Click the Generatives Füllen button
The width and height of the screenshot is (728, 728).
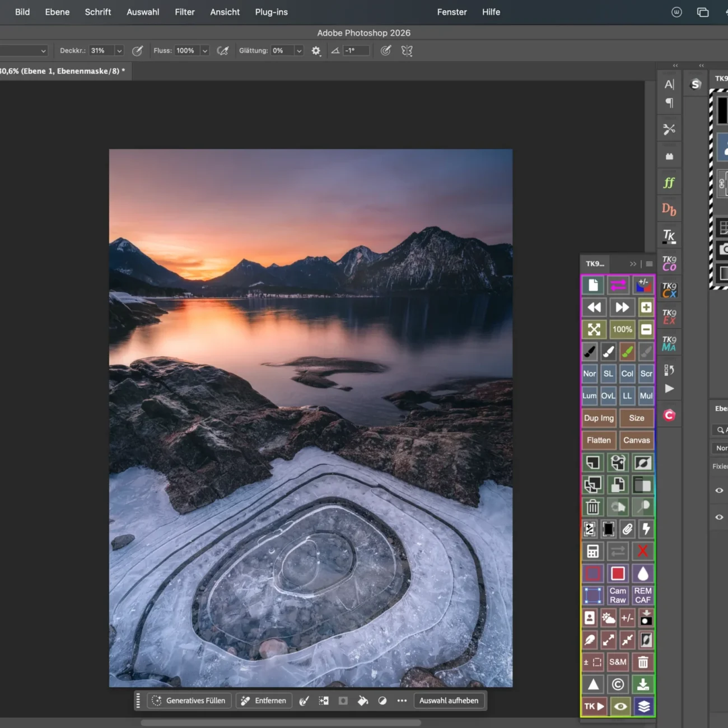coord(189,701)
